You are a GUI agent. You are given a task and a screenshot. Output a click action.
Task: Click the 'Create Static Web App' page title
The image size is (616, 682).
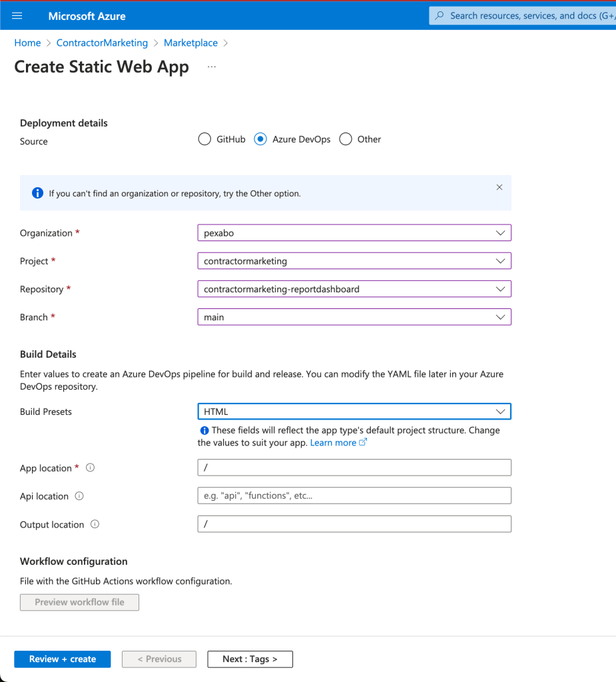[x=102, y=67]
